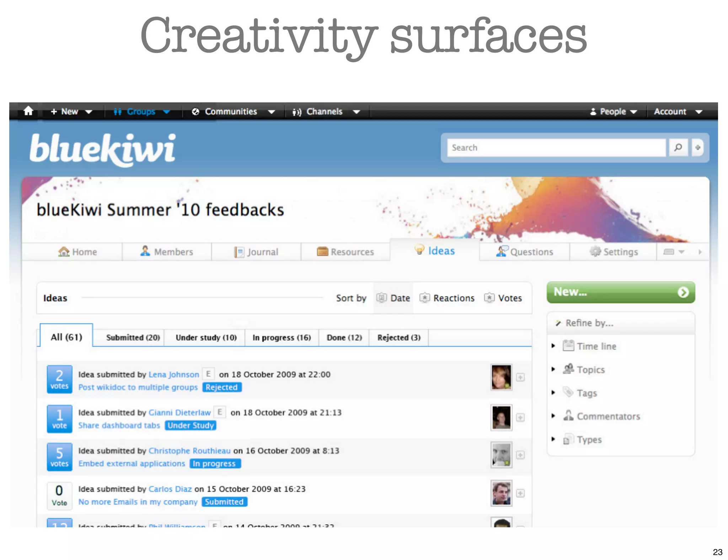Open idea Share dashboard tabs

(119, 425)
